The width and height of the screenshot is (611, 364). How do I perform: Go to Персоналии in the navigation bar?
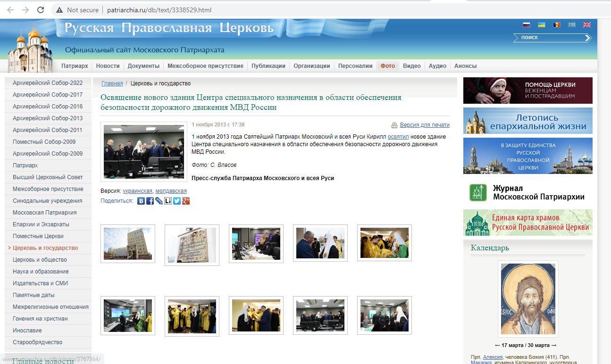click(355, 66)
